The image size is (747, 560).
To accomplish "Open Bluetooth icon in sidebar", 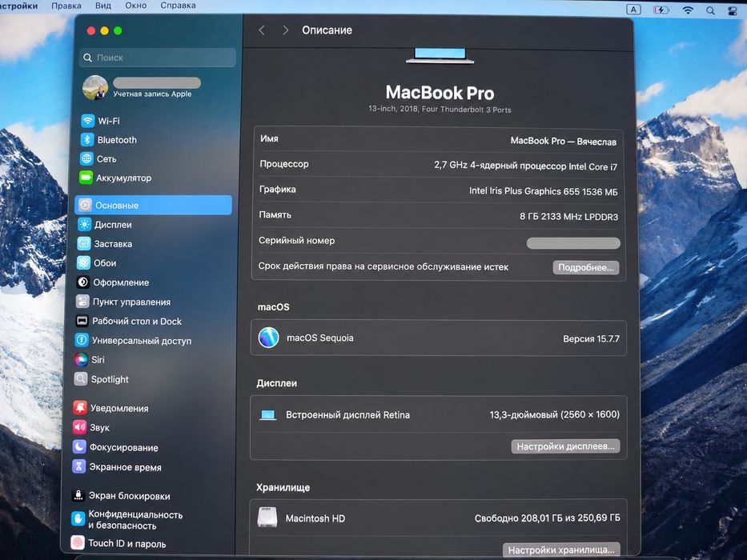I will click(86, 139).
